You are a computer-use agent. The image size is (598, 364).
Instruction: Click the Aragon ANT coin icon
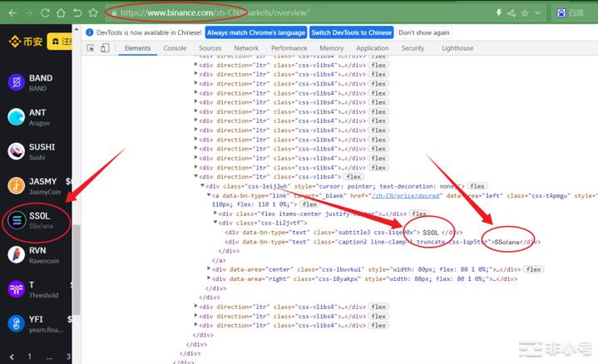click(15, 116)
